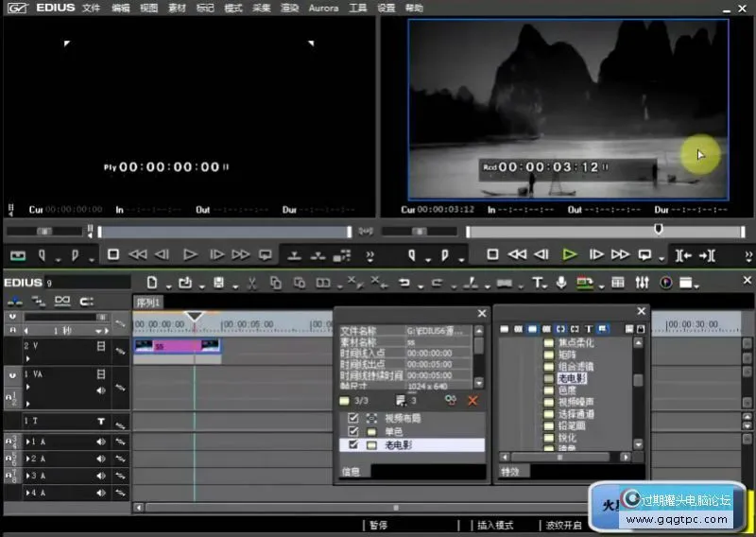Open the timeline scale dropdown showing 1 秒
Viewport: 756px width, 537px height.
(x=97, y=331)
